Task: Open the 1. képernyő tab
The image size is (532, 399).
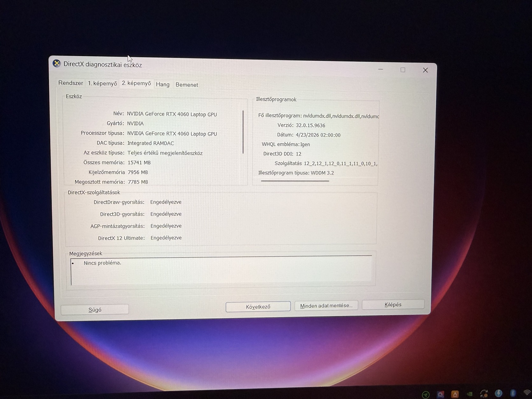Action: click(x=102, y=83)
